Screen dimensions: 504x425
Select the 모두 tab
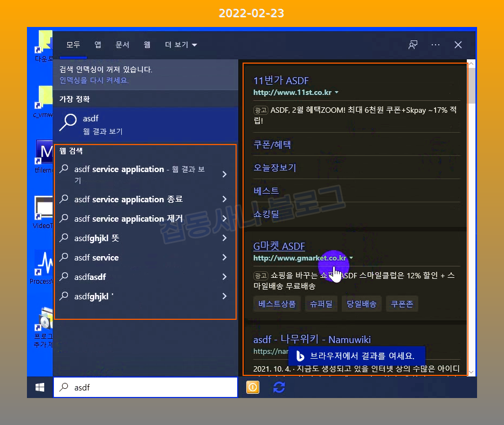73,45
